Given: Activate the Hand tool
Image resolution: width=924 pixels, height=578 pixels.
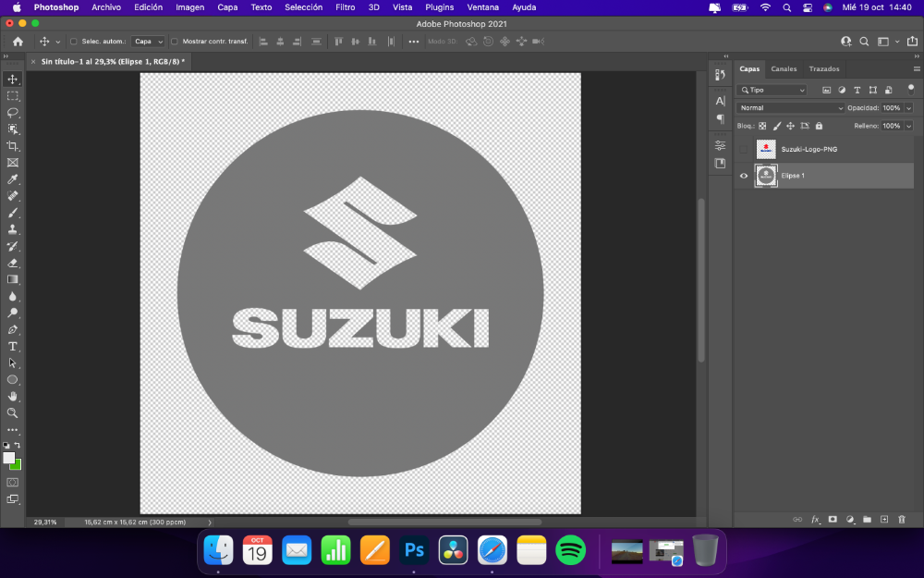Looking at the screenshot, I should click(x=12, y=397).
